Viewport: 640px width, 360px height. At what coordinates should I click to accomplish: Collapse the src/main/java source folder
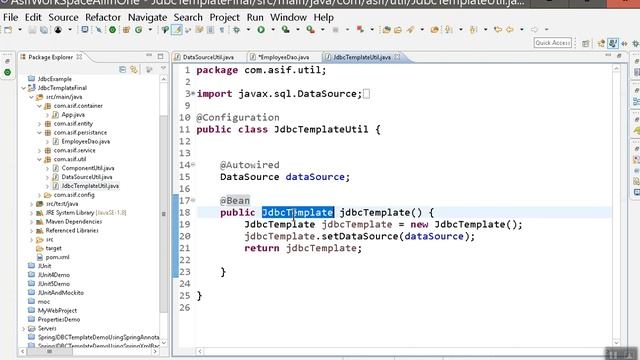31,97
